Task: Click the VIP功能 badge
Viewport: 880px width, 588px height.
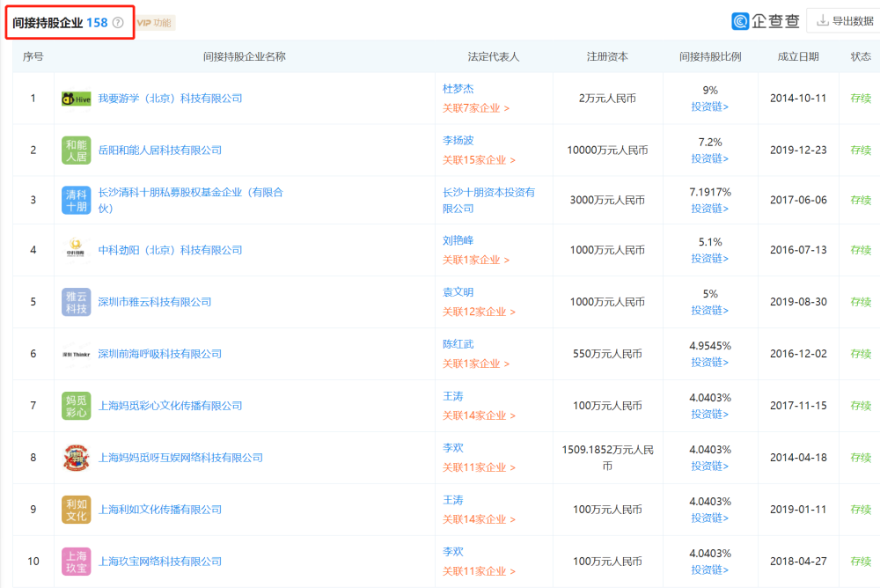Action: [x=154, y=23]
